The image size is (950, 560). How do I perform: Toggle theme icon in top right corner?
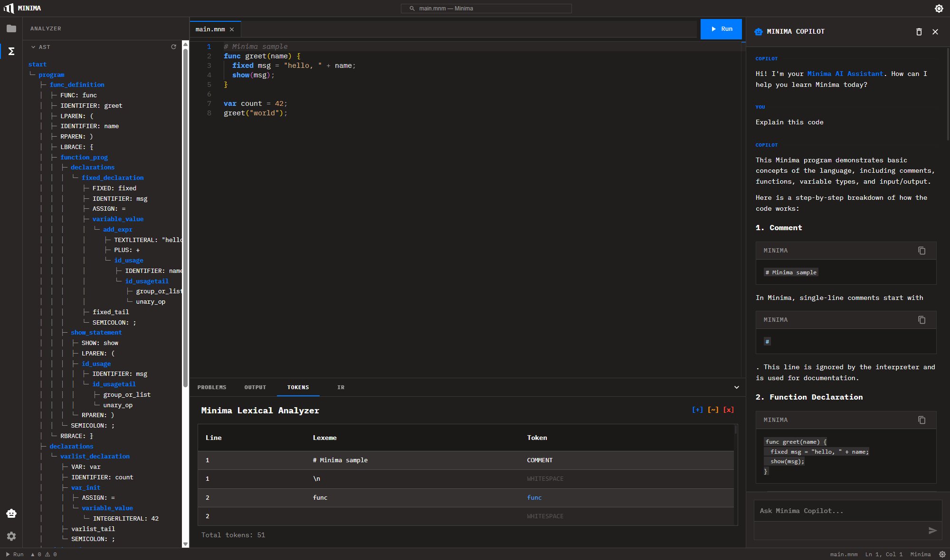(x=939, y=9)
